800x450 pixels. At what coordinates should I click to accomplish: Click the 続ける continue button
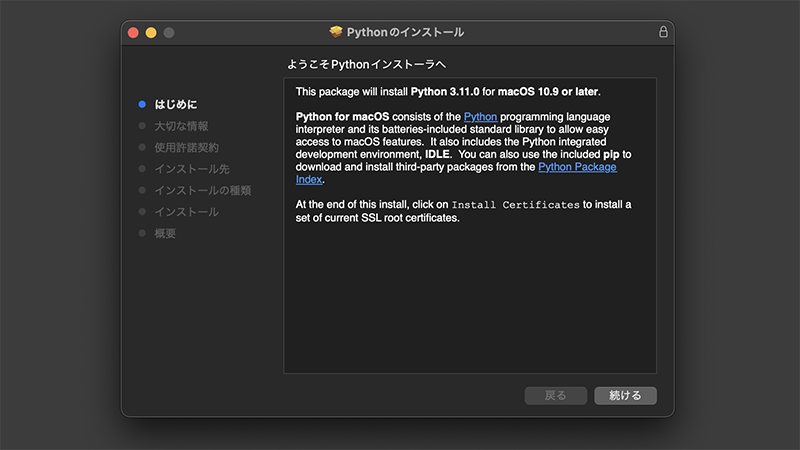(625, 395)
